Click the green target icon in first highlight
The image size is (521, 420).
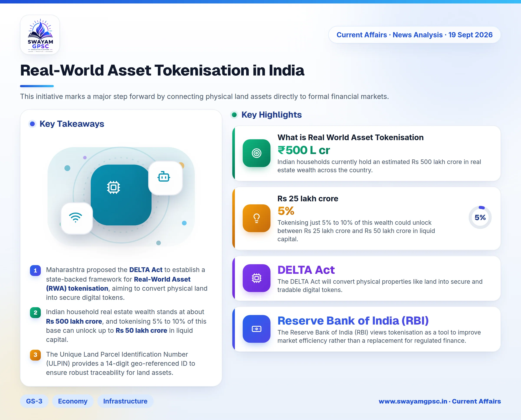tap(256, 153)
